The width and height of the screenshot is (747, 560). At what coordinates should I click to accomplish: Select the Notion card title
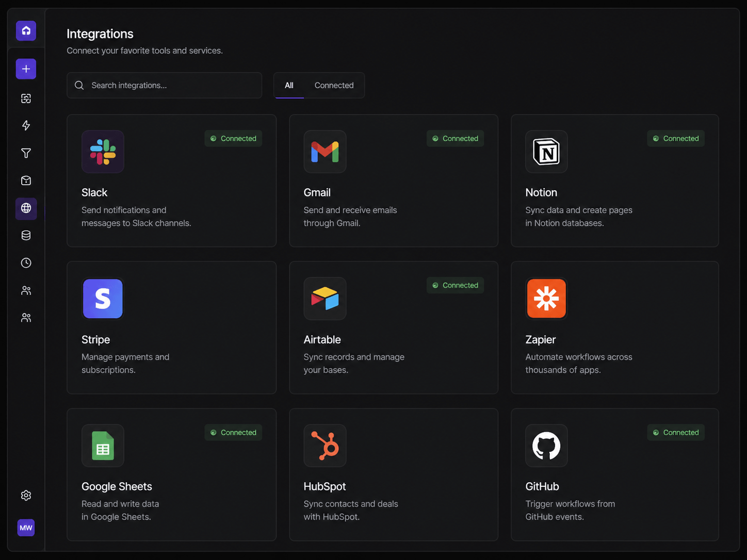(x=541, y=192)
